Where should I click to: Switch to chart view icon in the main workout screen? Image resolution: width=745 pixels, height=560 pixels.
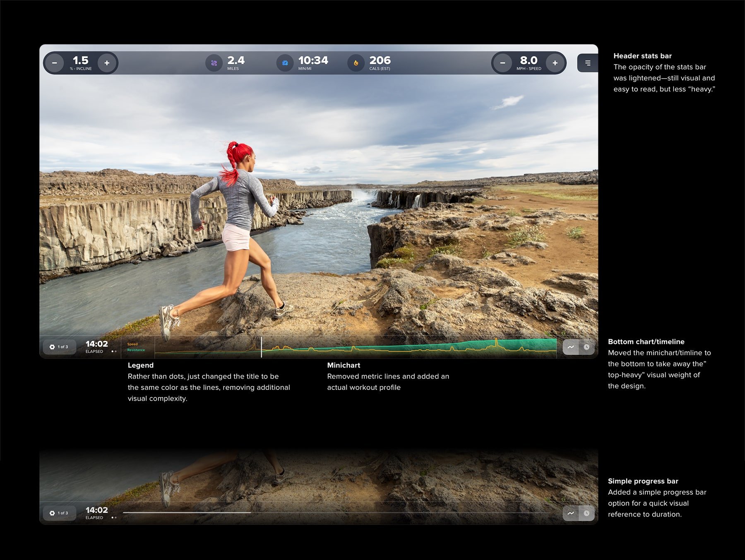click(571, 347)
